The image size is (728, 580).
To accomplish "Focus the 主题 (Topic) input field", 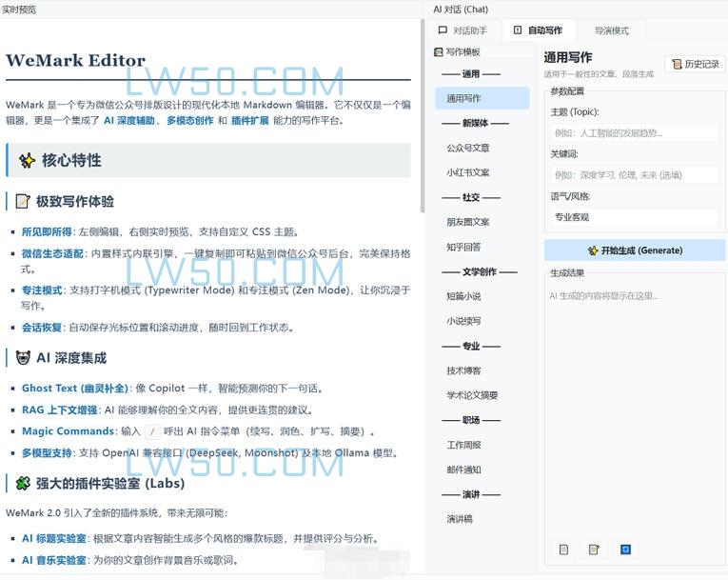I will [635, 133].
